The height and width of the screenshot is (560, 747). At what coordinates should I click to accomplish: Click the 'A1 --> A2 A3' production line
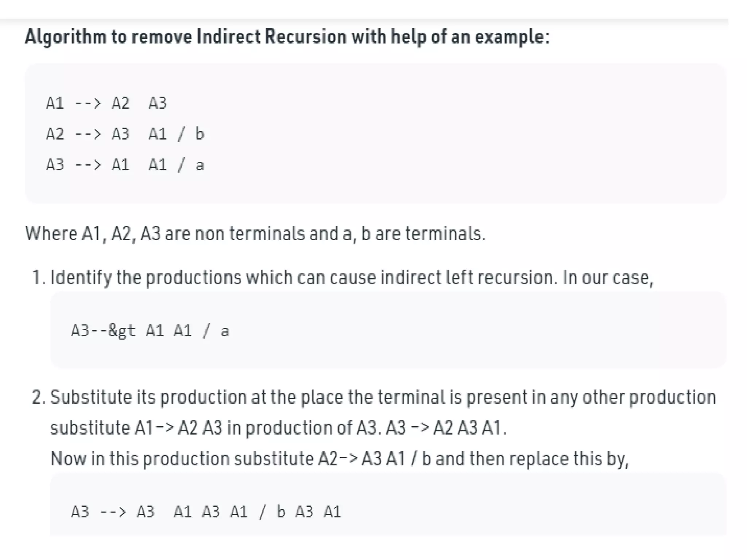pyautogui.click(x=106, y=103)
